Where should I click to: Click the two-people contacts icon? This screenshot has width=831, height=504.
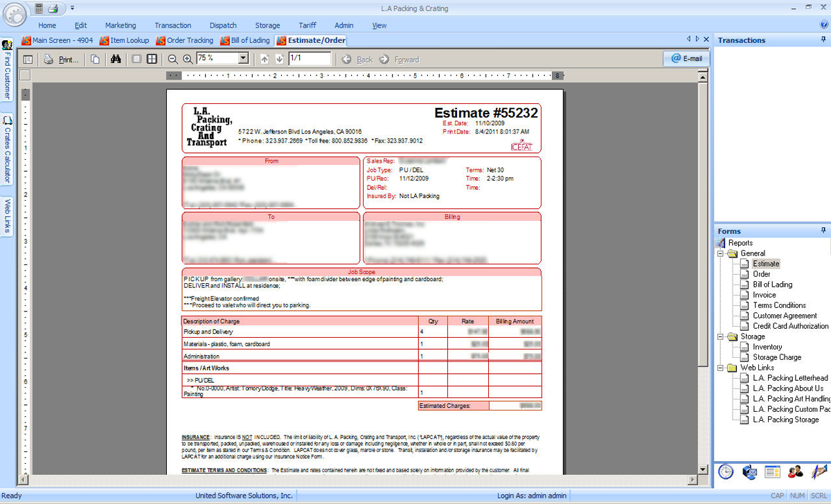(x=796, y=472)
